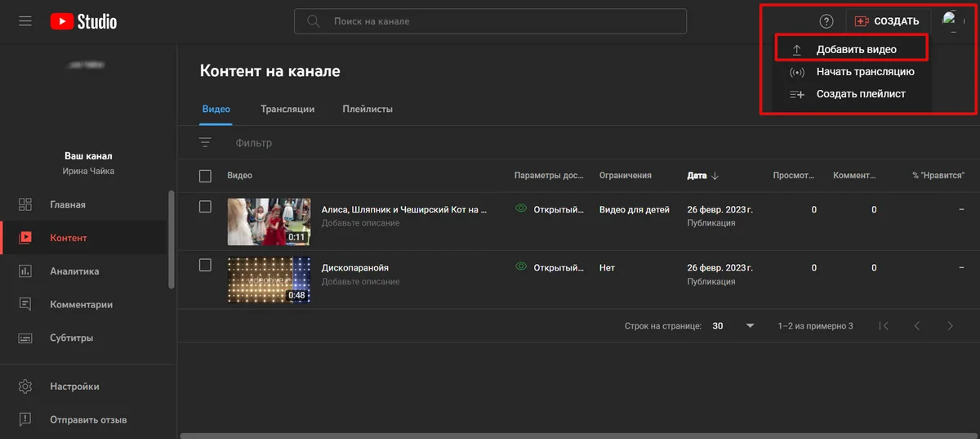
Task: Select checkbox for Дископаранойя video
Action: click(x=205, y=265)
